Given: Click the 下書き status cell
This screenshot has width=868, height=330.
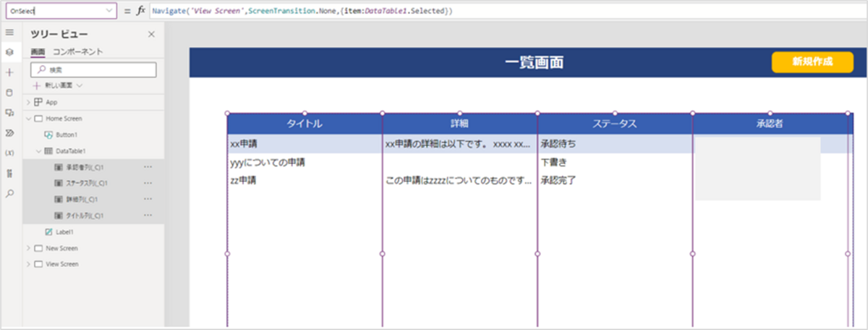Looking at the screenshot, I should point(615,162).
